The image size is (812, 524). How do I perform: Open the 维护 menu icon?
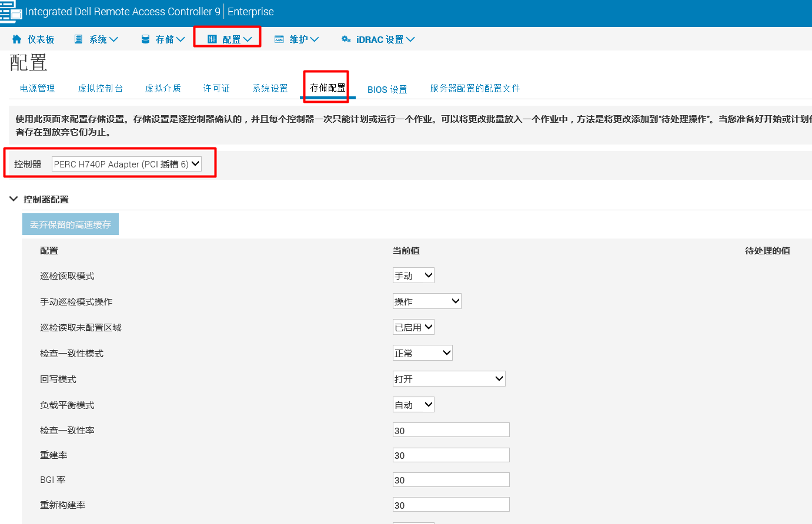click(x=278, y=39)
